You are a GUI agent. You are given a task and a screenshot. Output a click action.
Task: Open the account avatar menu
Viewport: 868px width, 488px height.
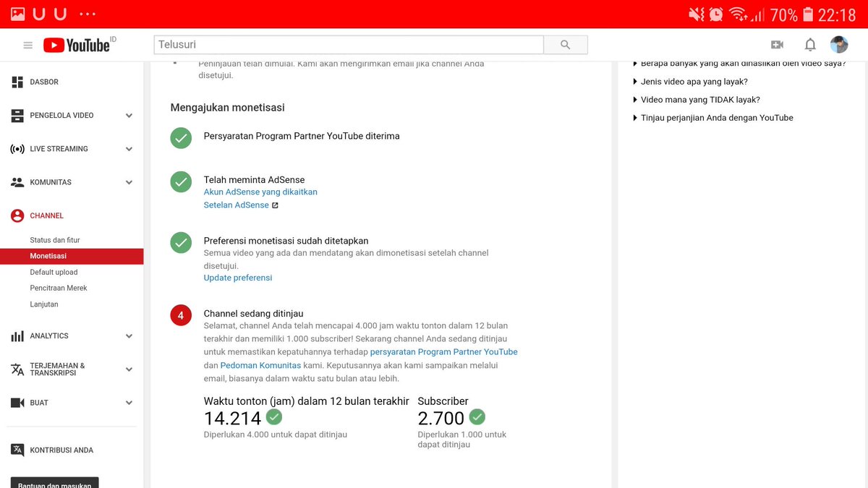[x=839, y=45]
